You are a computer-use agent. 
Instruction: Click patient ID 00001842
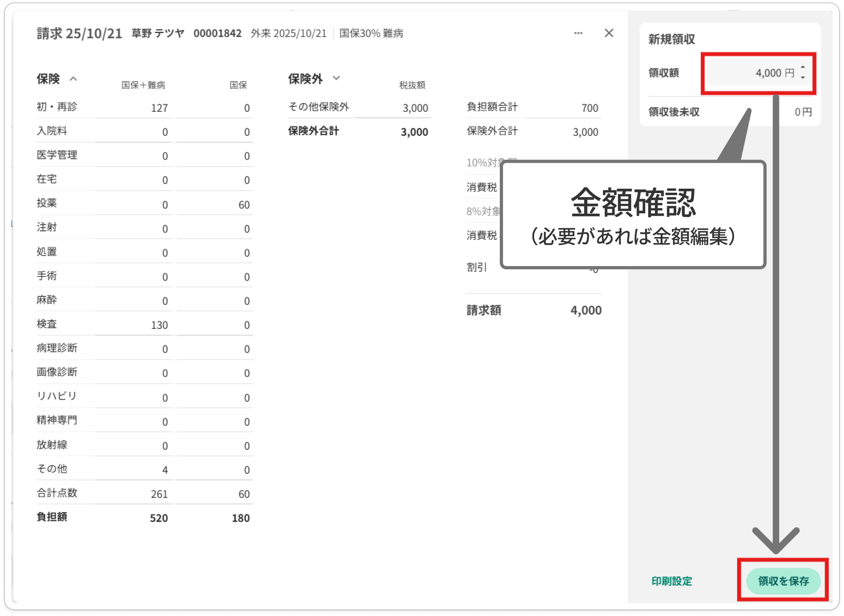pyautogui.click(x=217, y=33)
